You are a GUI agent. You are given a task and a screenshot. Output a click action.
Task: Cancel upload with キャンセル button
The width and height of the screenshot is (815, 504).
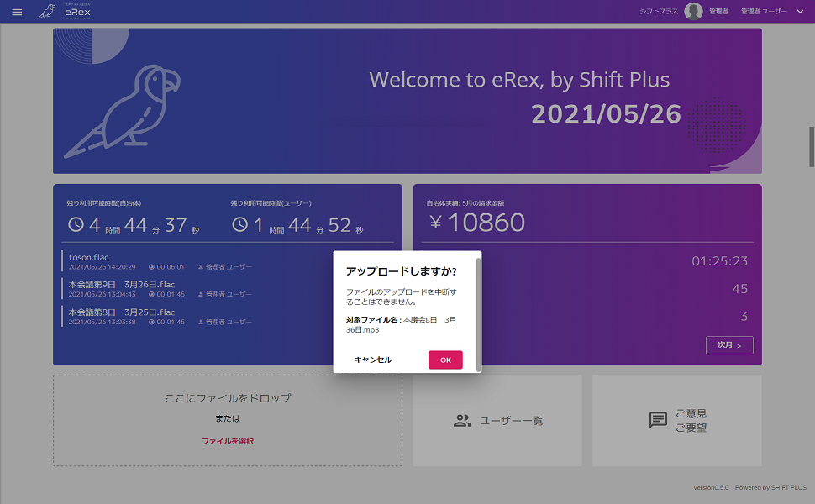tap(373, 360)
